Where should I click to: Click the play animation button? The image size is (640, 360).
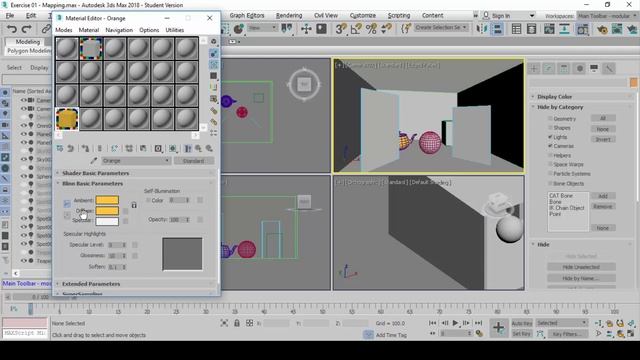(x=456, y=323)
